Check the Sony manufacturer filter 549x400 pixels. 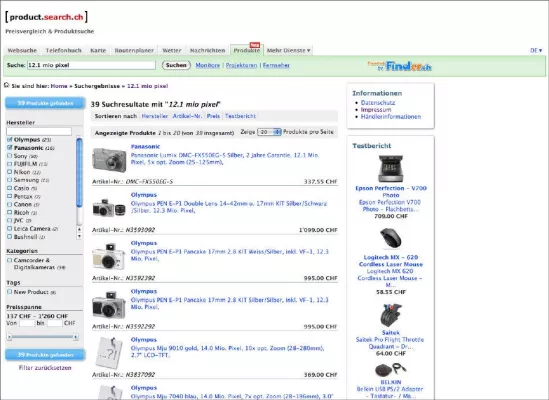(9, 156)
